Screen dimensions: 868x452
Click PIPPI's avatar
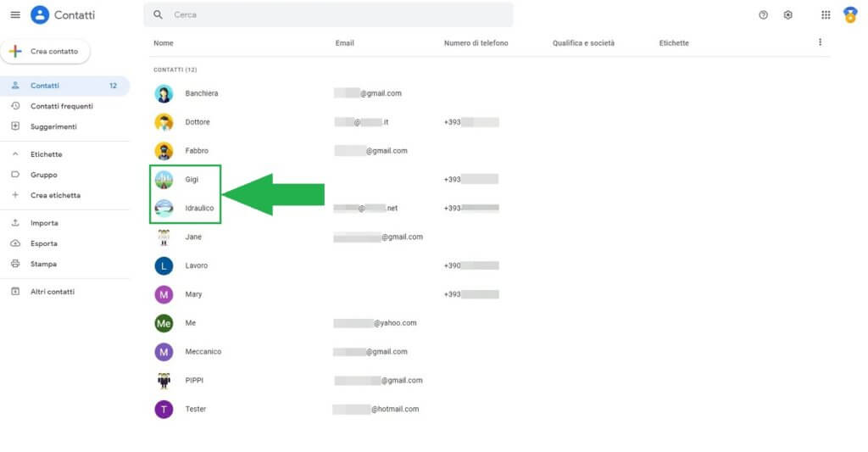(164, 381)
